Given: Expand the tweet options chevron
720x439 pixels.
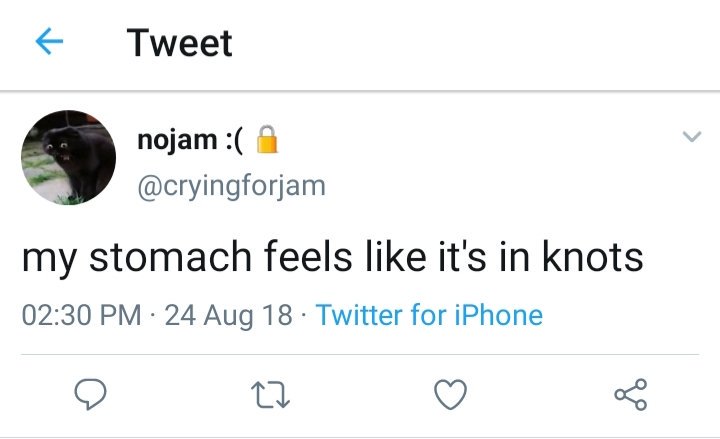Looking at the screenshot, I should coord(692,136).
